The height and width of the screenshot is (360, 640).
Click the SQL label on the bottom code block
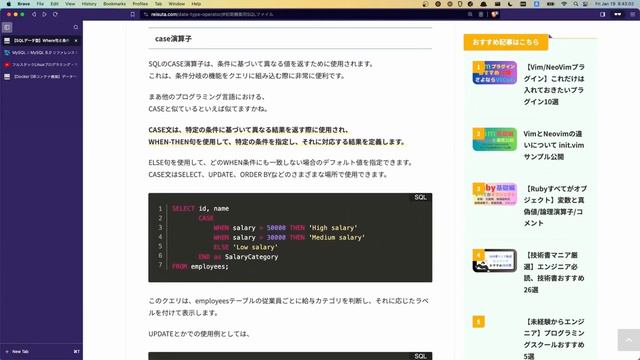click(x=420, y=356)
